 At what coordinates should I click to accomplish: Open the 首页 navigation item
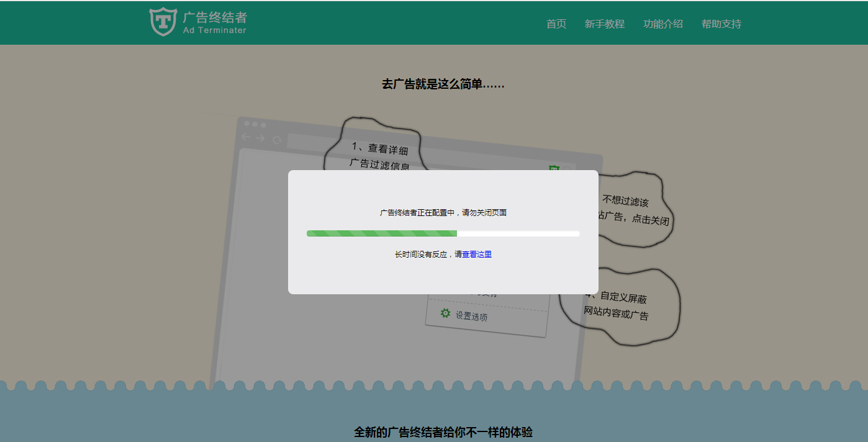(x=556, y=24)
